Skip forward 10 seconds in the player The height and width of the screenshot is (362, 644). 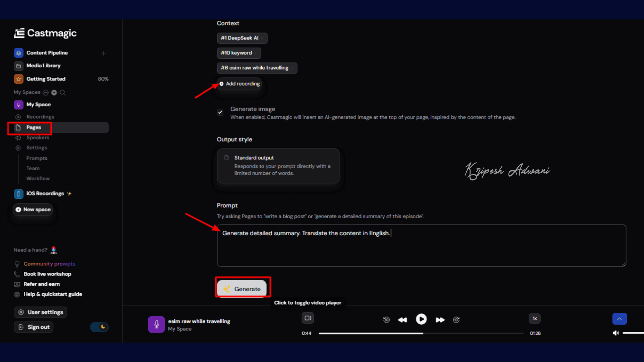456,320
